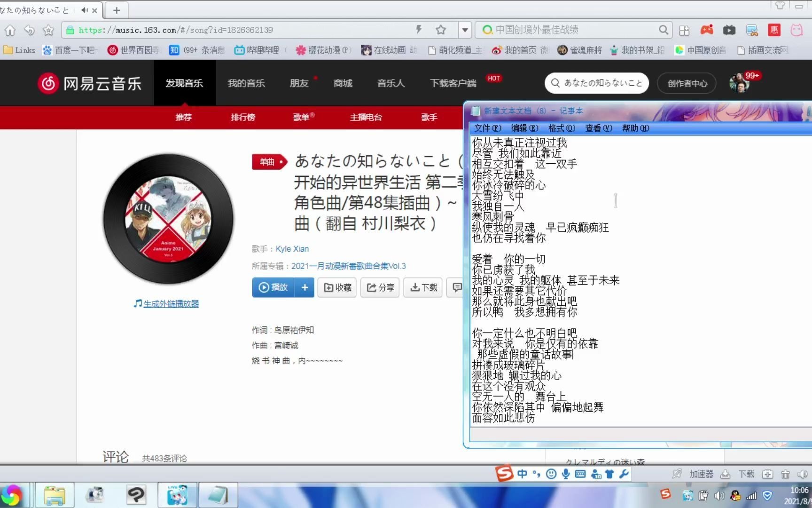The width and height of the screenshot is (812, 508).
Task: Click the browser back/undo arrow icon
Action: (x=29, y=30)
